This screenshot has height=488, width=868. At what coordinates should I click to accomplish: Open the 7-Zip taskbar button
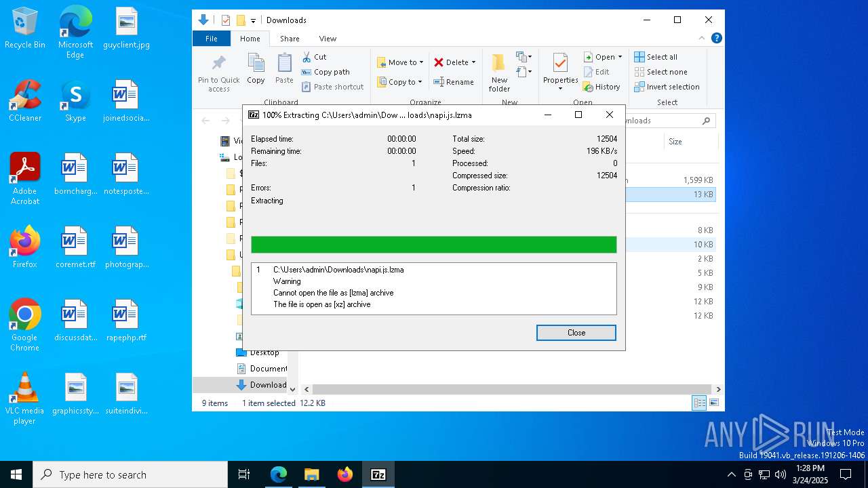[378, 474]
